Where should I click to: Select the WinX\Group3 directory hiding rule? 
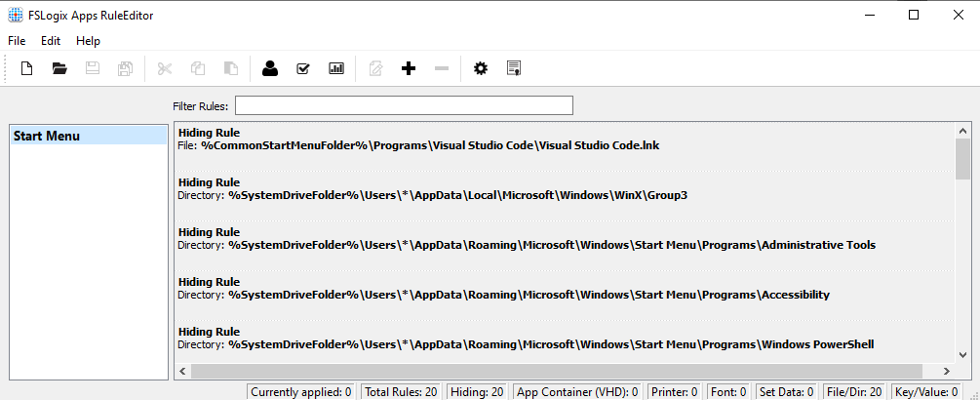[x=566, y=194]
